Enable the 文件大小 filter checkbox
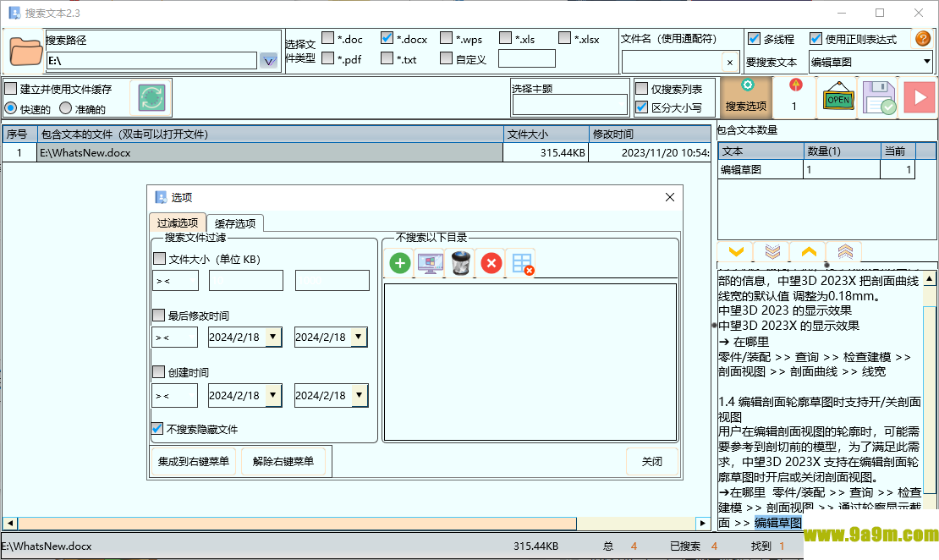 coord(159,259)
